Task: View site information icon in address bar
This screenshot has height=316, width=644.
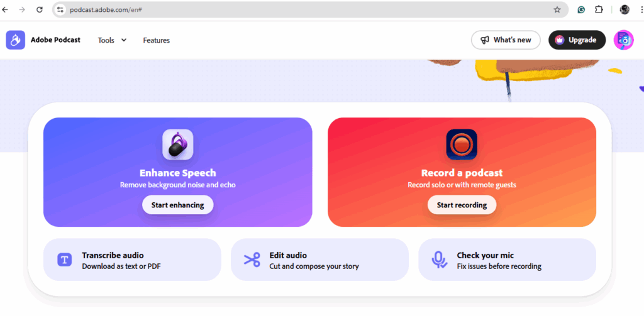Action: coord(60,9)
